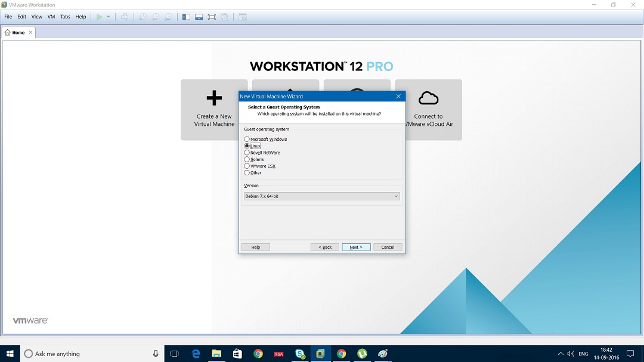Click the Send Ctrl+Alt+Del toolbar icon
The width and height of the screenshot is (644, 362).
pos(125,17)
